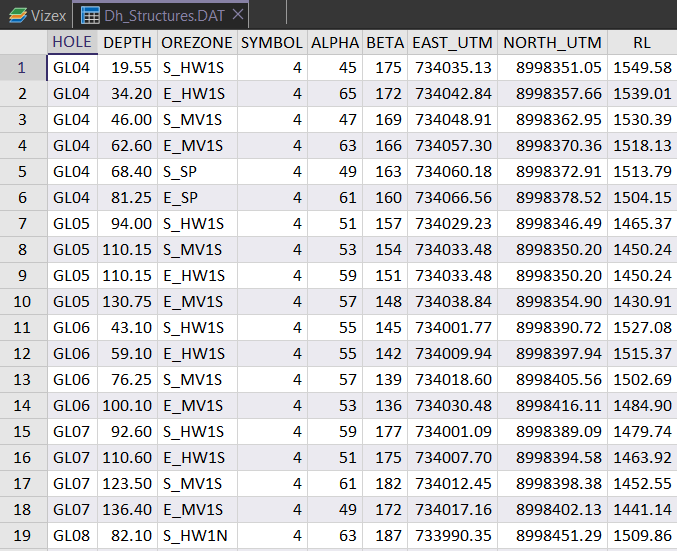The image size is (677, 551).
Task: Click the Vizex layers icon
Action: click(18, 16)
